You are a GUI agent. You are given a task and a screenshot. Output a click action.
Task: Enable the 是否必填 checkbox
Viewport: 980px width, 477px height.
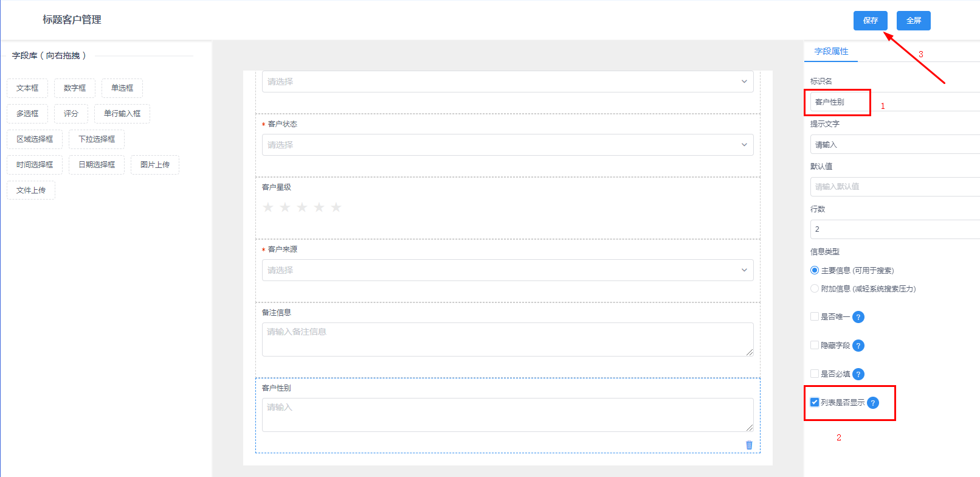(815, 374)
